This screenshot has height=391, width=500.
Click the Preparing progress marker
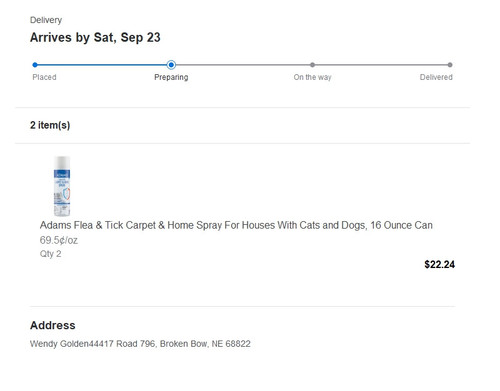pyautogui.click(x=171, y=65)
